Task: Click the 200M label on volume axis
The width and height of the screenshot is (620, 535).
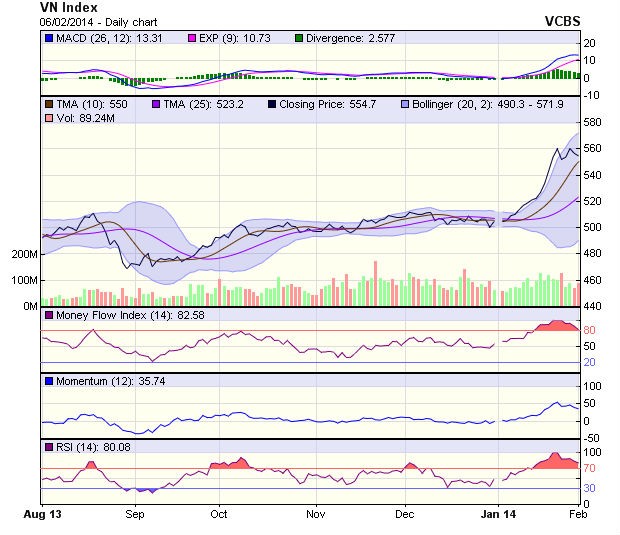Action: click(x=22, y=254)
